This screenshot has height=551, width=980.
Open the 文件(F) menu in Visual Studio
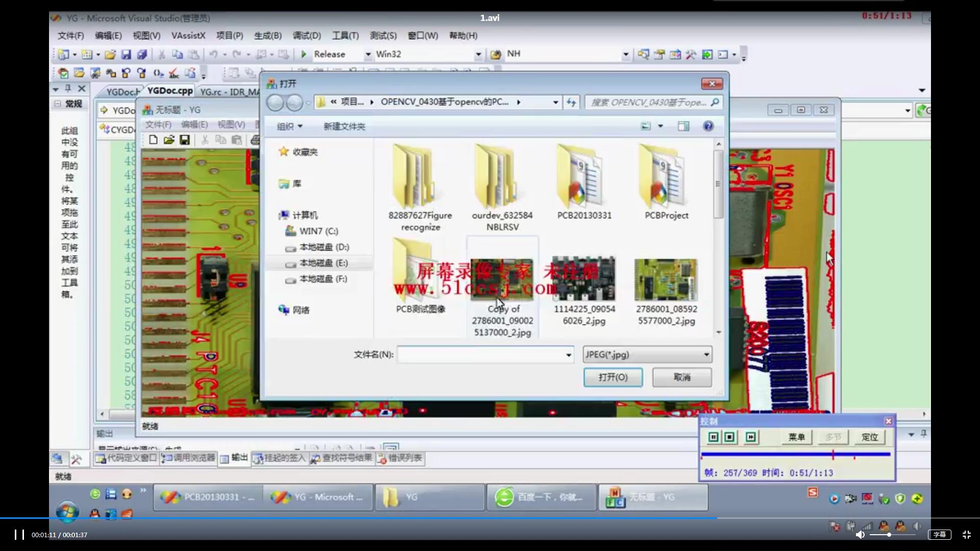point(70,36)
